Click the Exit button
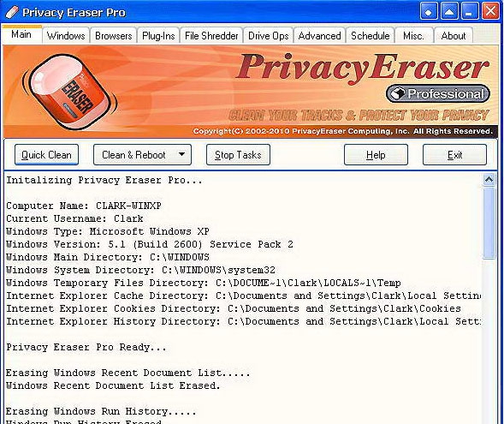 [x=454, y=155]
